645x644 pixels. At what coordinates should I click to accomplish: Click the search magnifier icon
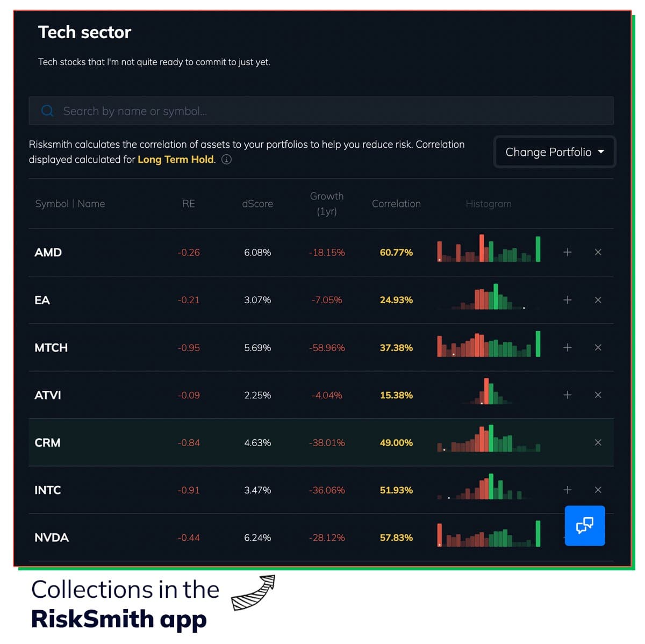pos(47,111)
